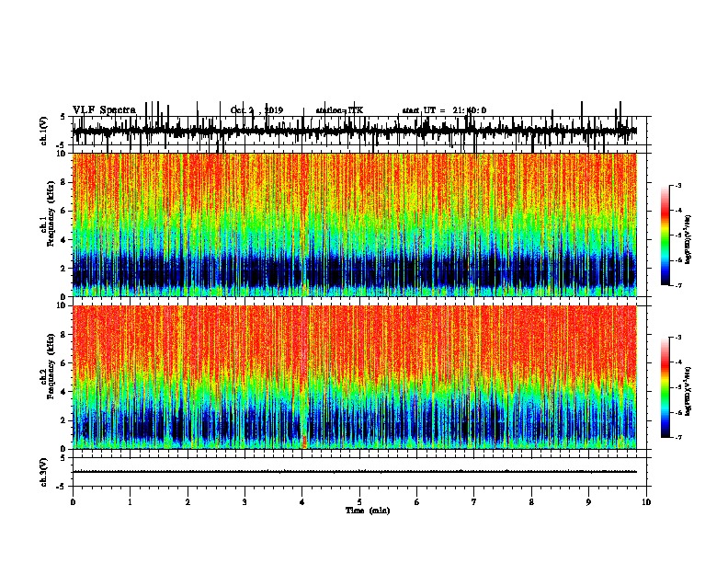Click the time axis tick label "10"

646,502
